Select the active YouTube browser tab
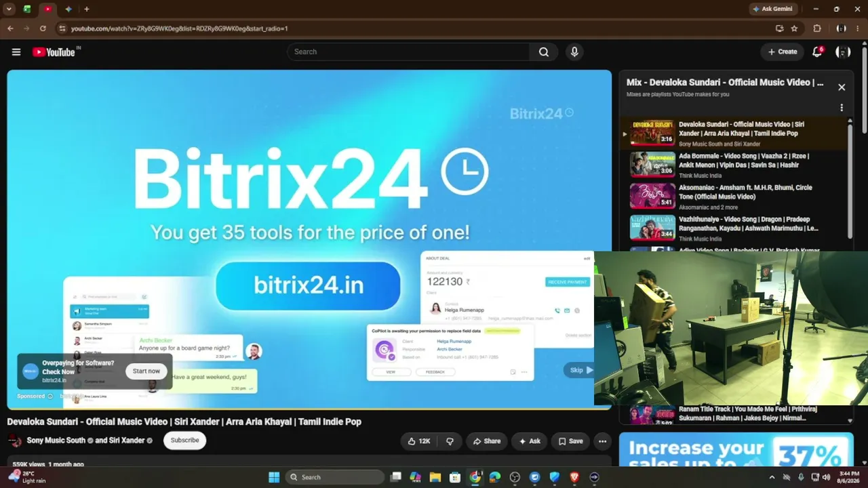Viewport: 868px width, 488px height. click(47, 9)
